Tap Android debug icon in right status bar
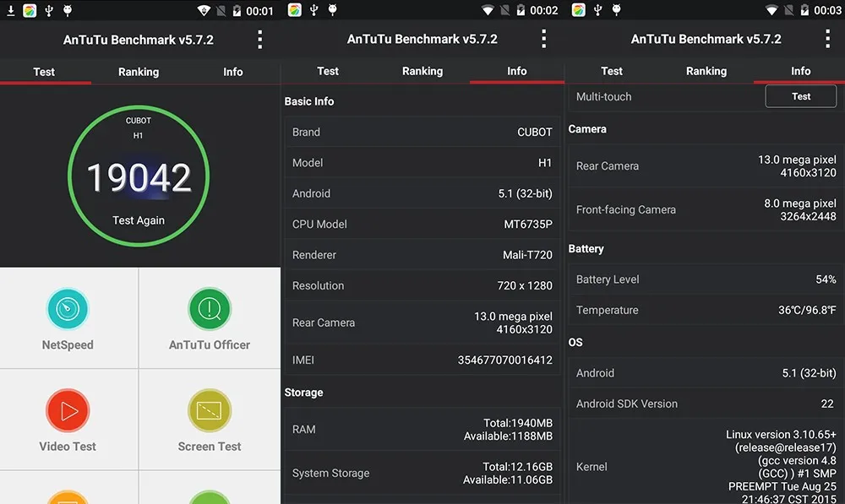This screenshot has height=504, width=845. tap(617, 9)
